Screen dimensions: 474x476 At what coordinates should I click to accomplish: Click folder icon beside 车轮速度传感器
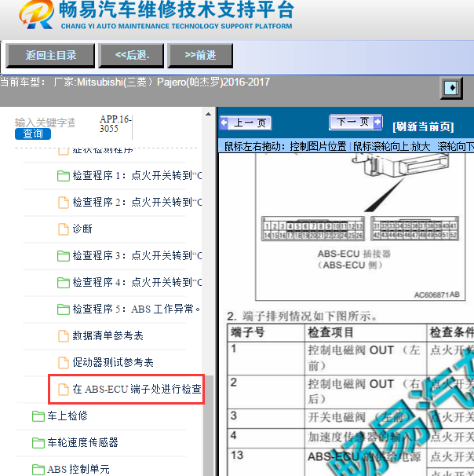pyautogui.click(x=38, y=442)
